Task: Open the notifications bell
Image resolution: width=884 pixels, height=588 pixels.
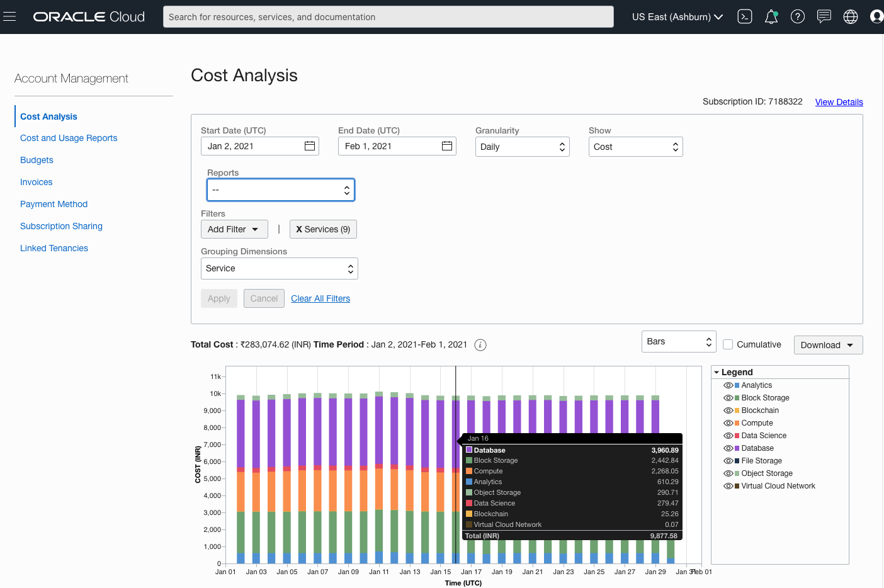Action: coord(771,16)
